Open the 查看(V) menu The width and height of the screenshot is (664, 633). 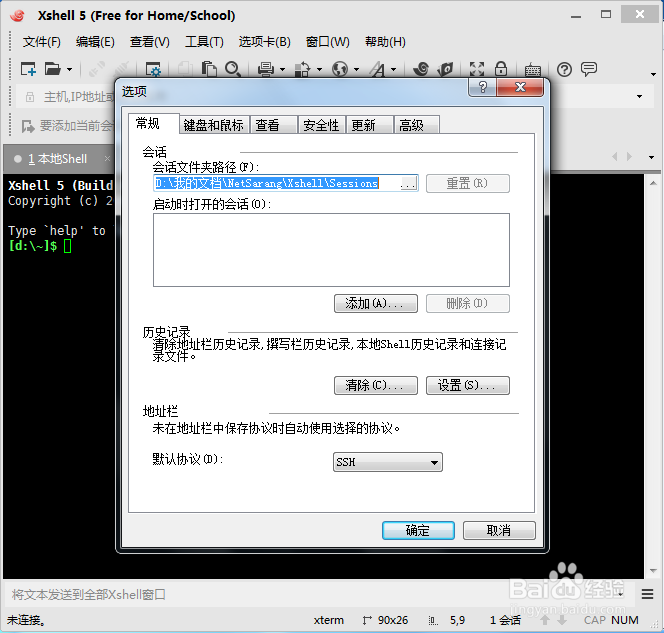(x=149, y=42)
